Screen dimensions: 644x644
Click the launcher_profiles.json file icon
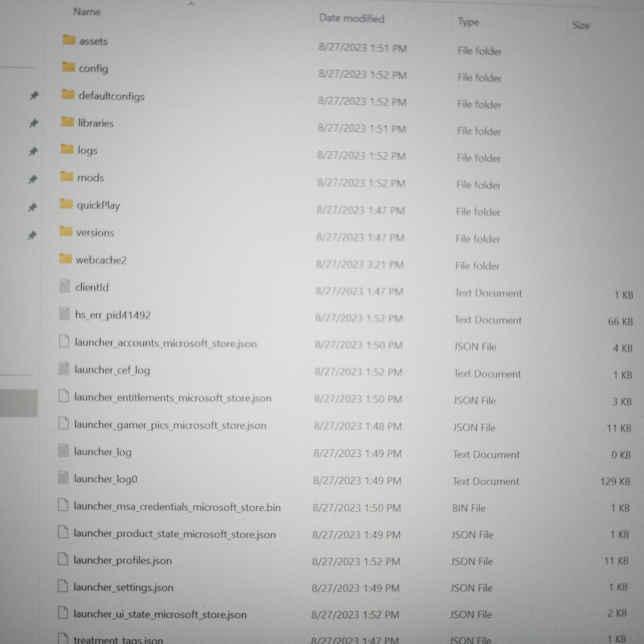click(x=63, y=559)
